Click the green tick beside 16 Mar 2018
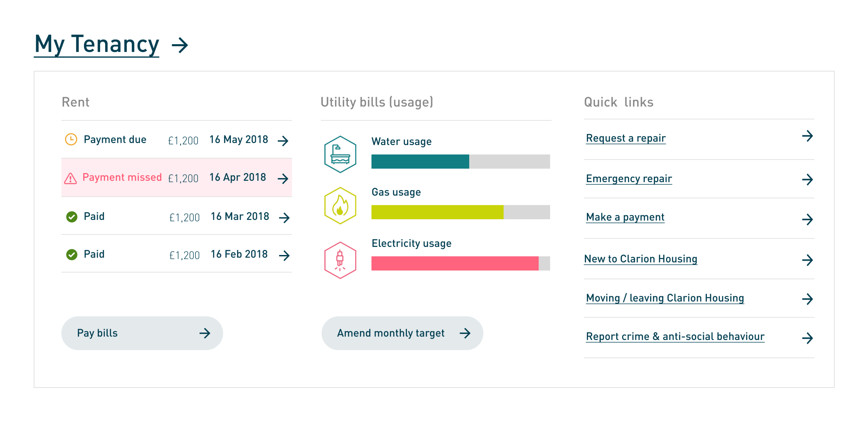 (x=72, y=217)
